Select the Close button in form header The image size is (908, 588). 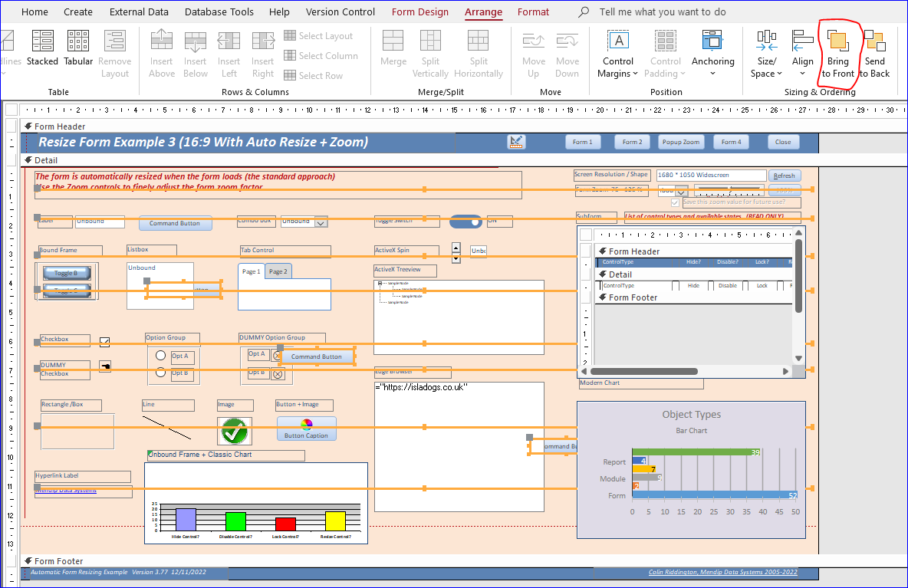click(783, 142)
